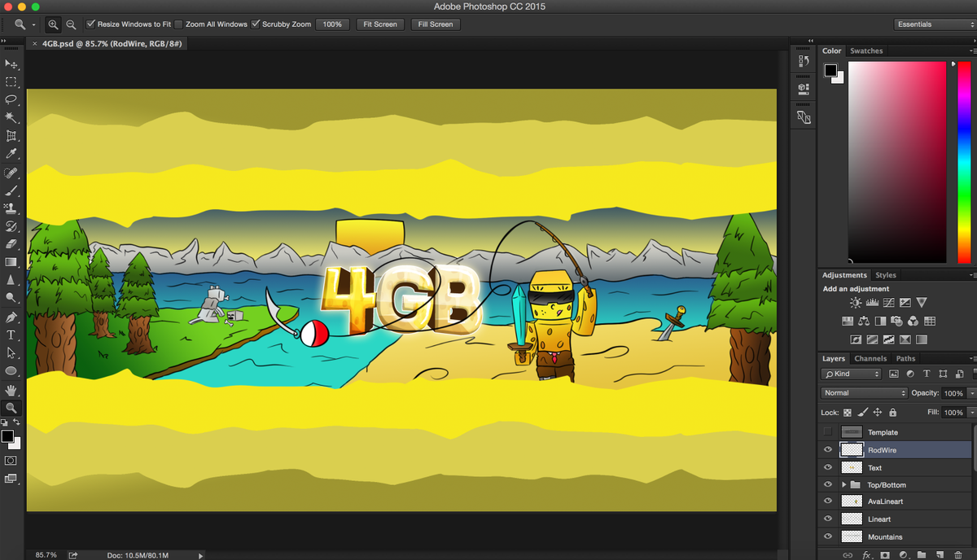Open the Fill slider dropdown arrow
The height and width of the screenshot is (560, 977).
(x=971, y=413)
